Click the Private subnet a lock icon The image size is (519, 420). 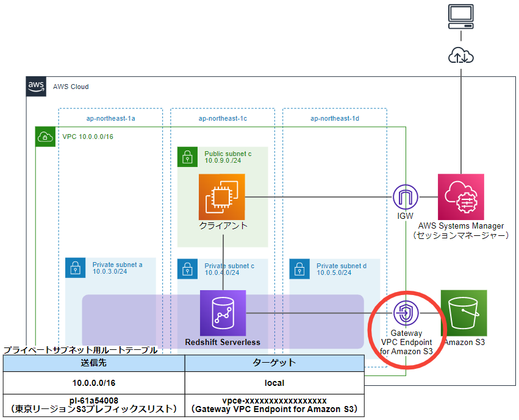pos(76,268)
